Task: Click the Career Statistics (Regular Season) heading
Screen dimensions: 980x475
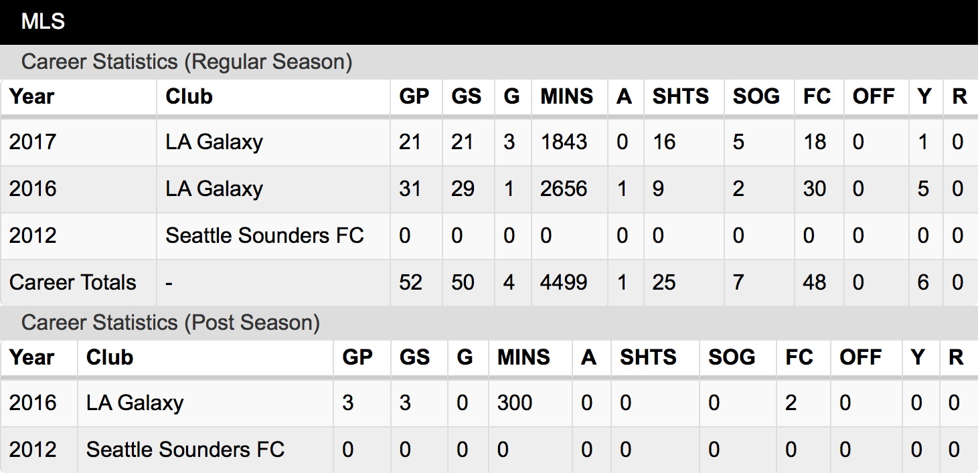Action: [x=187, y=62]
